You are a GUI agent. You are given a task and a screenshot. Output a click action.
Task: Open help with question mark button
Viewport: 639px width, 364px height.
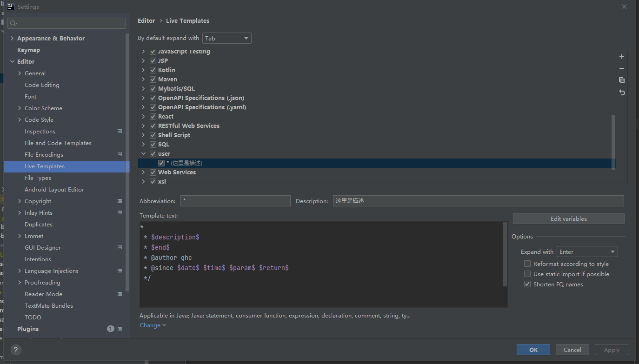click(x=16, y=350)
